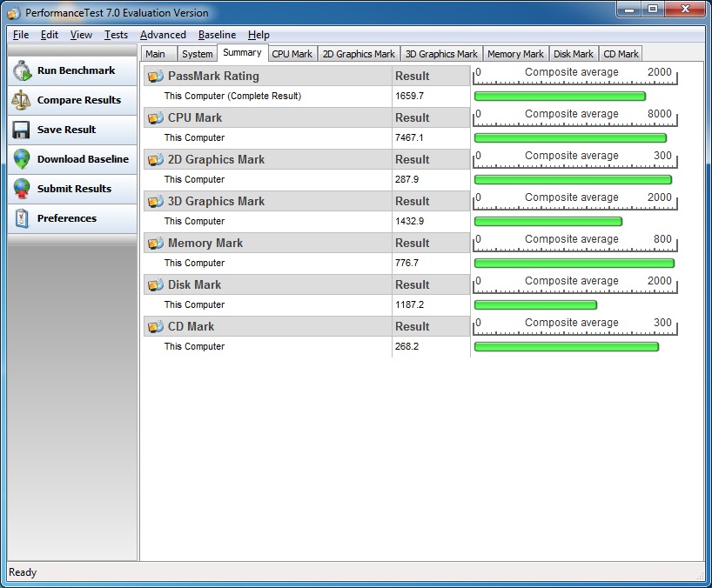Click the 1659.7 result value

pyautogui.click(x=410, y=97)
